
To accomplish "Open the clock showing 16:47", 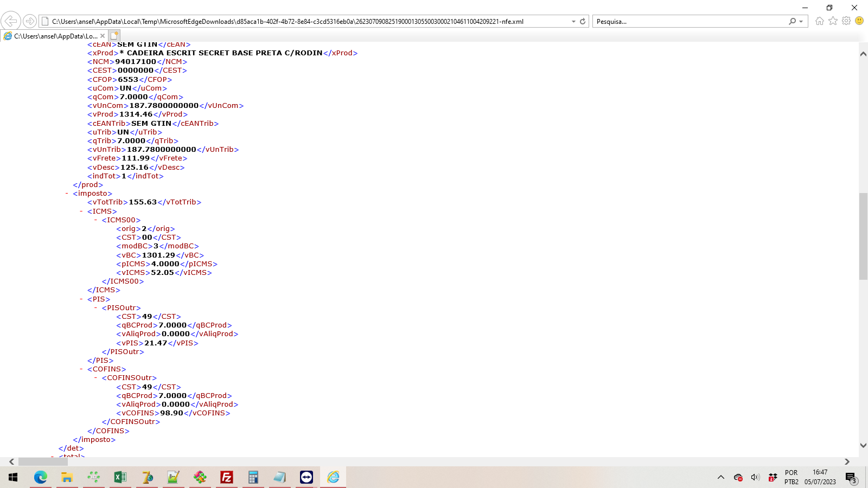I will (820, 477).
